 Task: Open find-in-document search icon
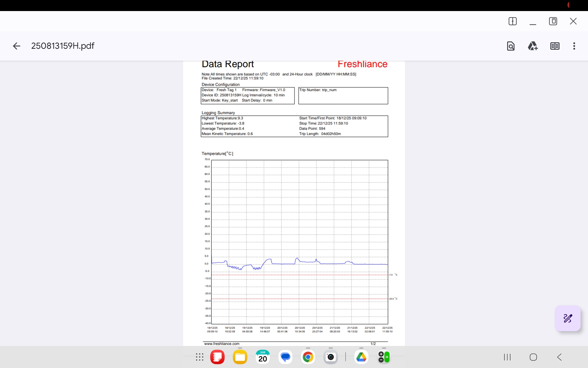pyautogui.click(x=511, y=46)
